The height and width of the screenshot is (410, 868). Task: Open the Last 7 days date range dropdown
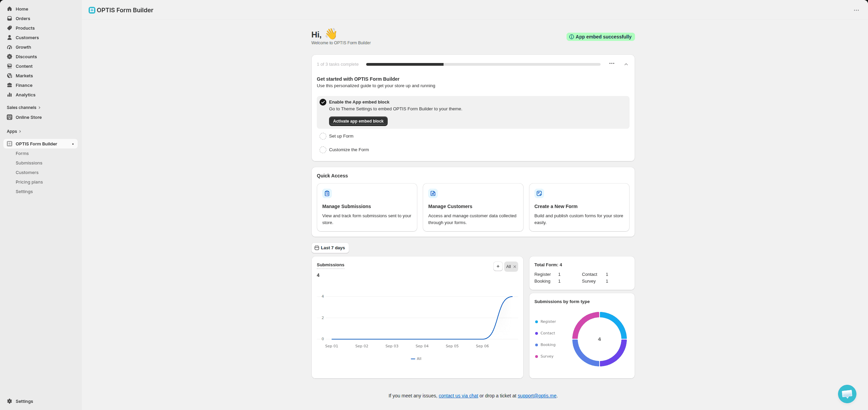[x=330, y=248]
